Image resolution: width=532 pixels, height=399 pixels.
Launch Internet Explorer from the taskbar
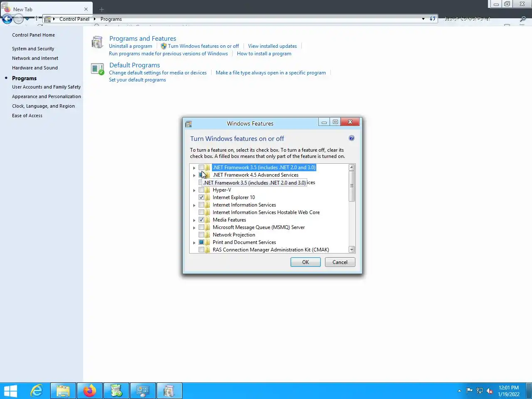click(x=37, y=391)
